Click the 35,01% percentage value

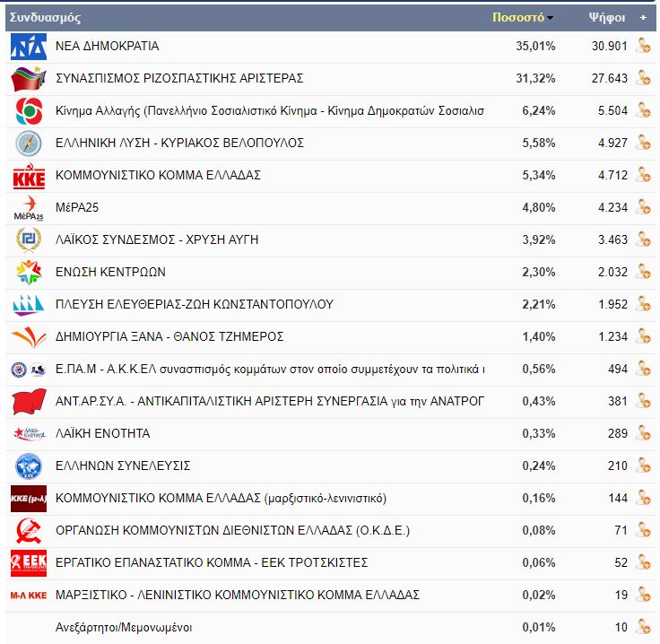[535, 46]
